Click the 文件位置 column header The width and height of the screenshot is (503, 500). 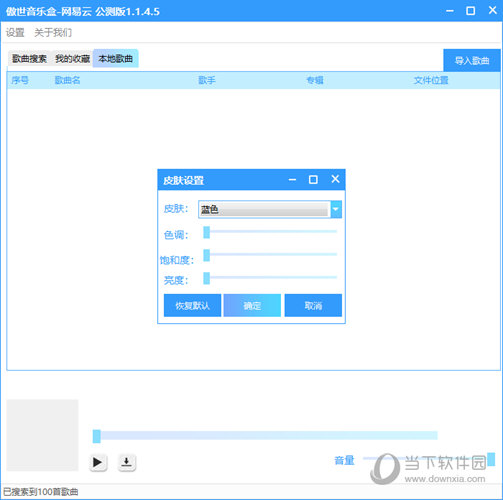431,80
